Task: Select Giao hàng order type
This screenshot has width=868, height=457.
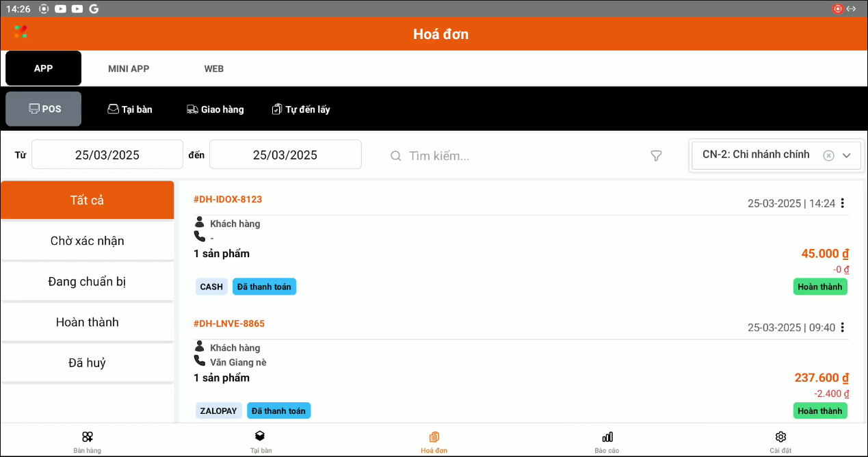Action: (215, 109)
